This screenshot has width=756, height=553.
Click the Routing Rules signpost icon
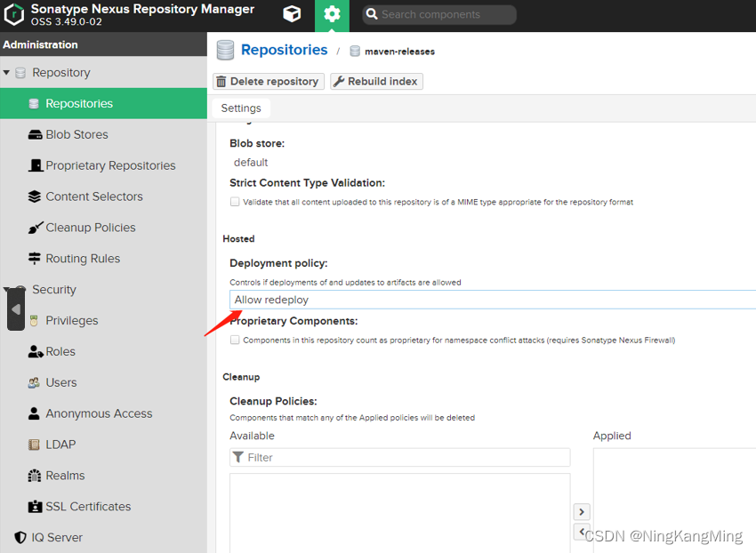click(x=34, y=259)
